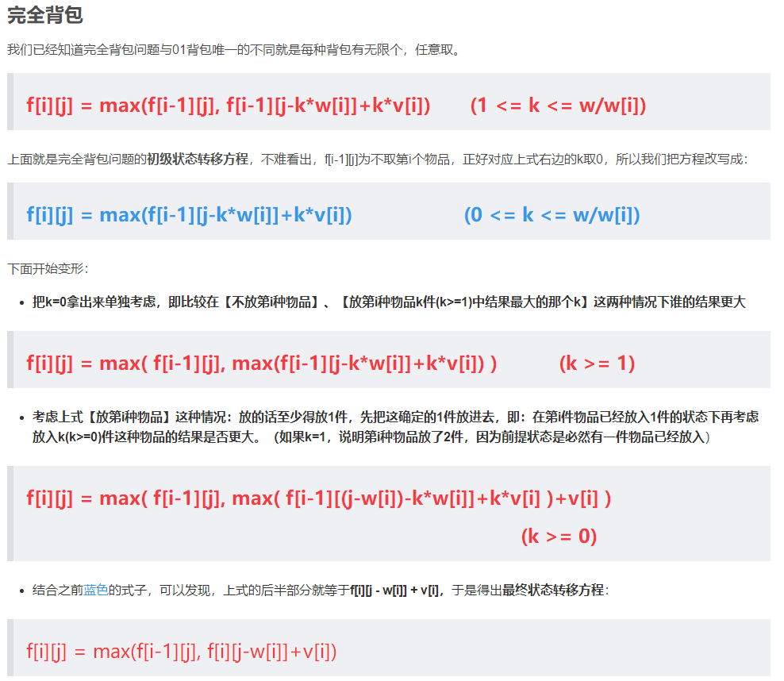This screenshot has height=681, width=784.
Task: Click the bold phrase 初级状态转移方程
Action: click(198, 159)
